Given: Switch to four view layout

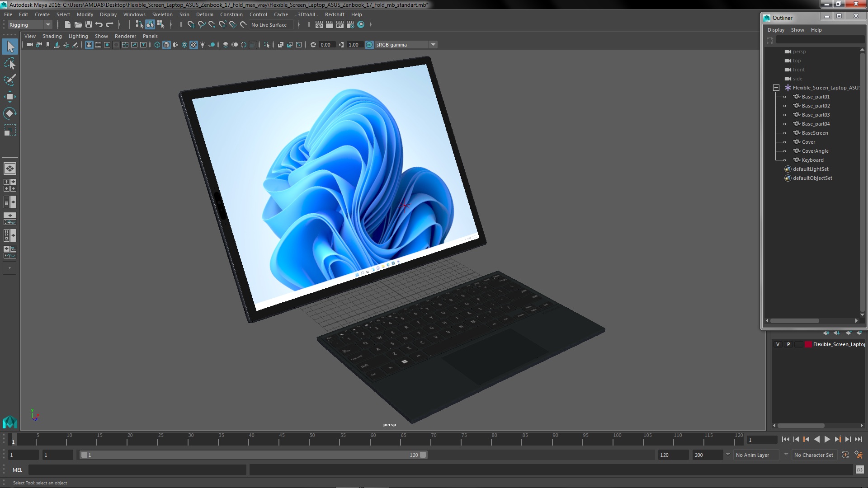Looking at the screenshot, I should click(x=10, y=185).
